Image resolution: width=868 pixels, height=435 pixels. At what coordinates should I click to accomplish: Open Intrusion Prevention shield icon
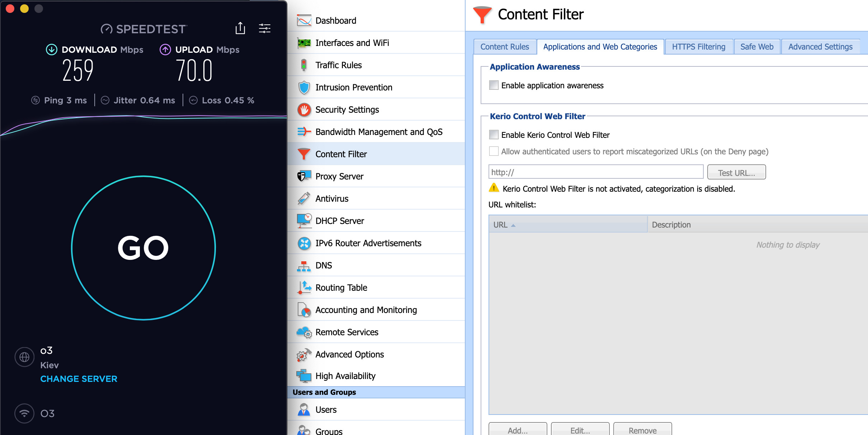click(x=304, y=87)
